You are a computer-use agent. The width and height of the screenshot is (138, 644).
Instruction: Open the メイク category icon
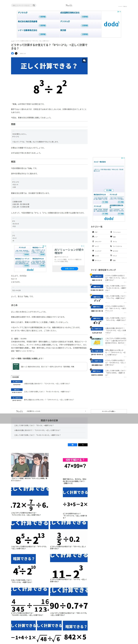click(93, 246)
